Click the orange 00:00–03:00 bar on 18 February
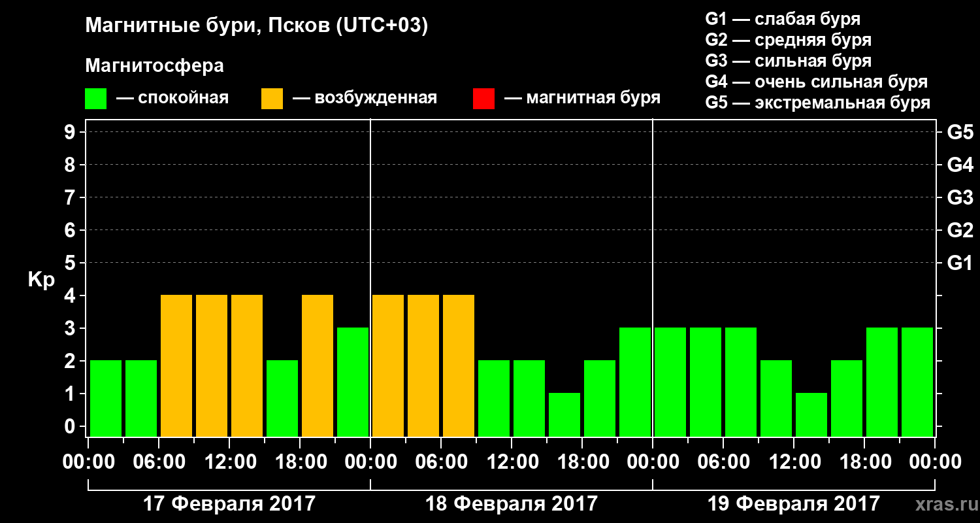980x523 pixels. point(388,365)
